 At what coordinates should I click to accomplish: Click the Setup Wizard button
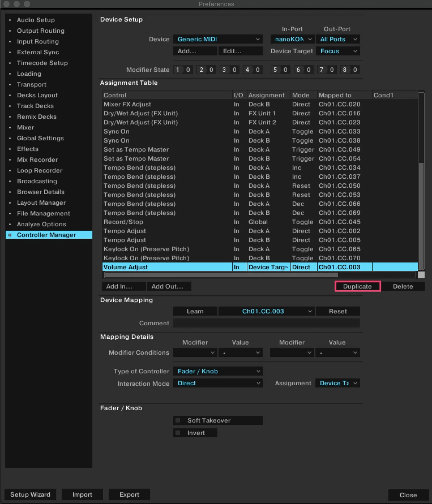30,494
